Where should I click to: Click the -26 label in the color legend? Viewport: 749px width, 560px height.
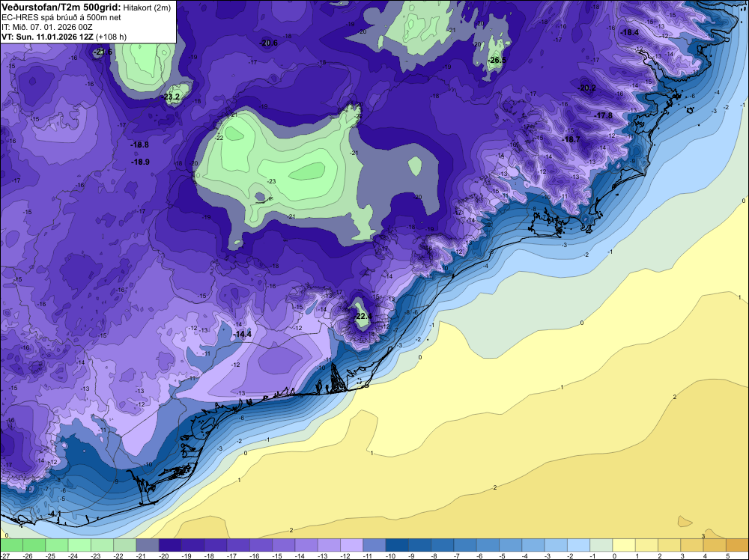(x=28, y=556)
